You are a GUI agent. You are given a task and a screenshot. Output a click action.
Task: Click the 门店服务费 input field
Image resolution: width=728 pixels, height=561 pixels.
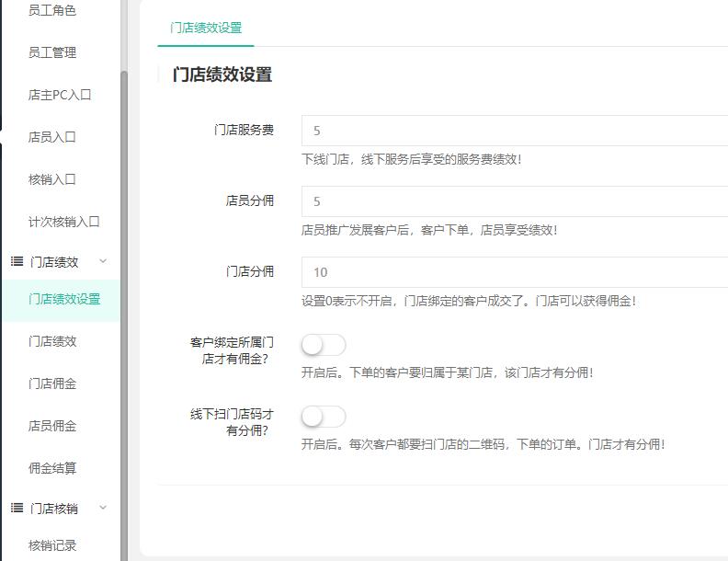click(515, 131)
